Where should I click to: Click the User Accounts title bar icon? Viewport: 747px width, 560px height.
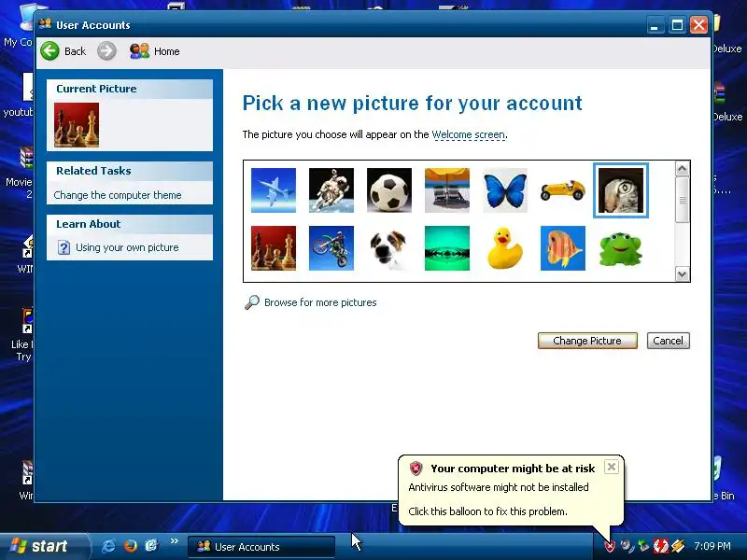(45, 24)
